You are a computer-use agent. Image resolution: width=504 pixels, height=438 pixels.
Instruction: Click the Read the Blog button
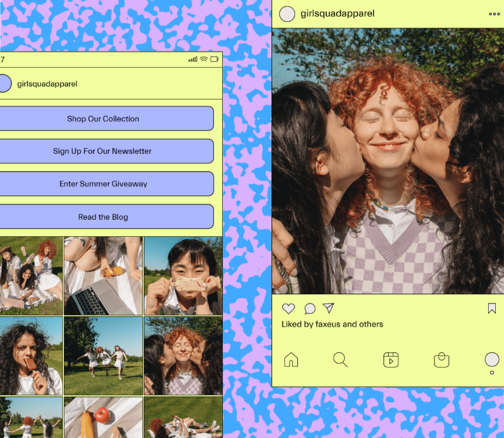pos(103,217)
